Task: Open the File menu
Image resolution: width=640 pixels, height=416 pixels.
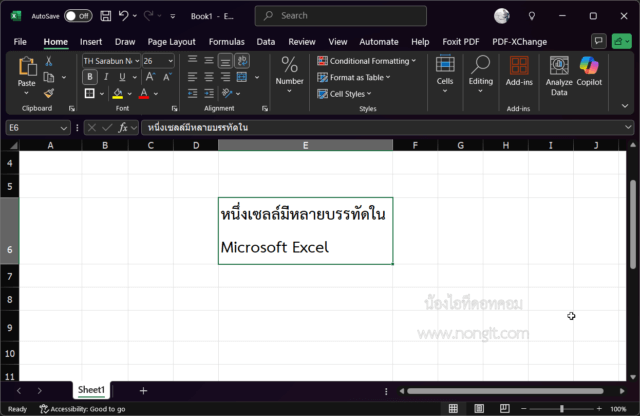Action: (20, 42)
